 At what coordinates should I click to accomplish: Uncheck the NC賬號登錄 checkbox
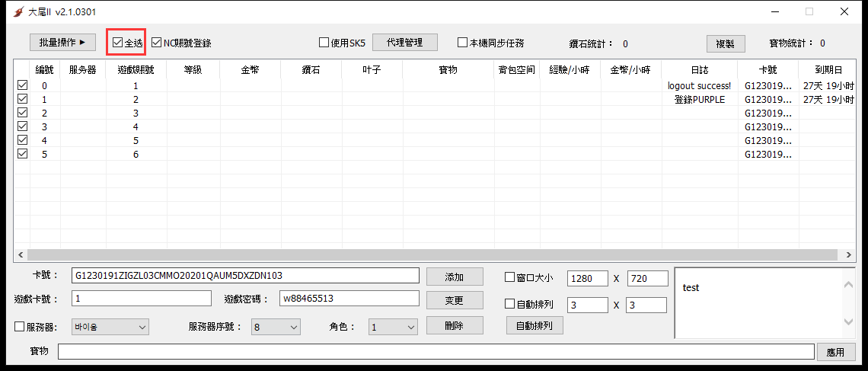[157, 43]
